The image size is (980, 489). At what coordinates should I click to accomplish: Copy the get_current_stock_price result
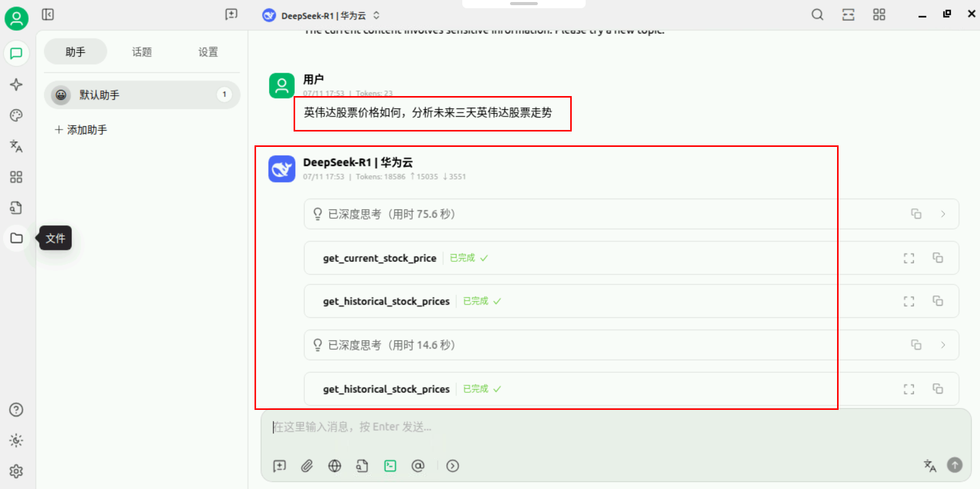[x=938, y=258]
